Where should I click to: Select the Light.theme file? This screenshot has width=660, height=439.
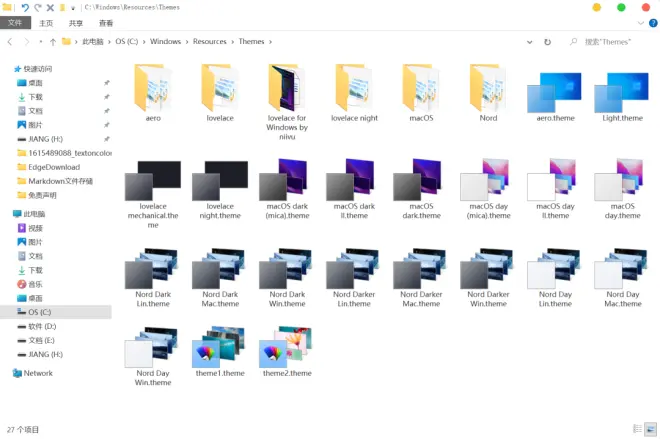623,97
